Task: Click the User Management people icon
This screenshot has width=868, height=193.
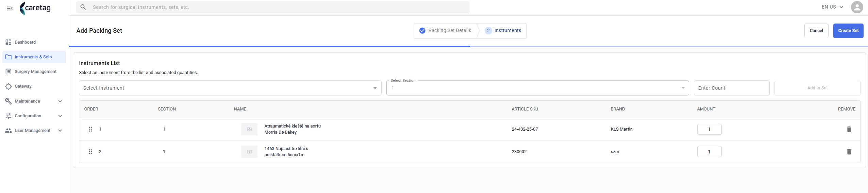Action: (9, 131)
